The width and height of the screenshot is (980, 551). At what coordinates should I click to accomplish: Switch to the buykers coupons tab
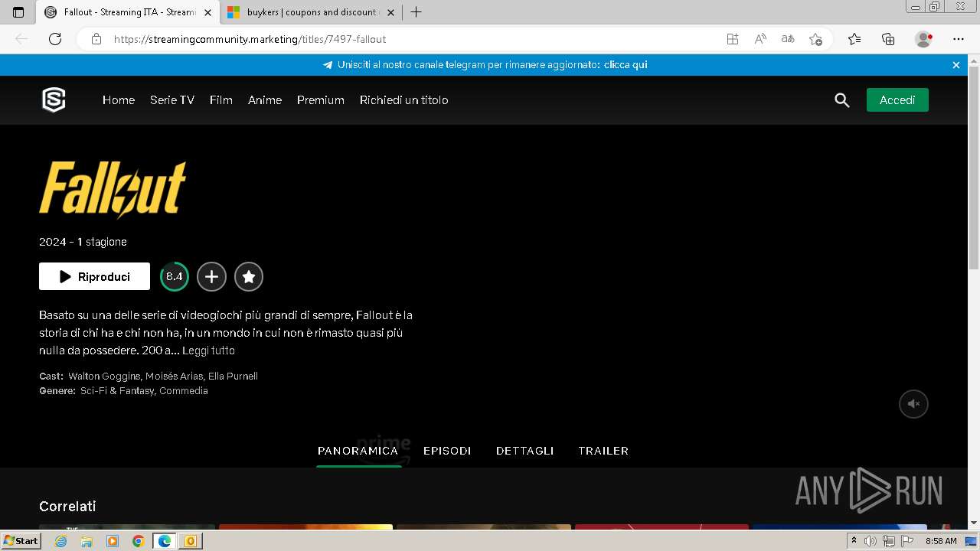(312, 12)
